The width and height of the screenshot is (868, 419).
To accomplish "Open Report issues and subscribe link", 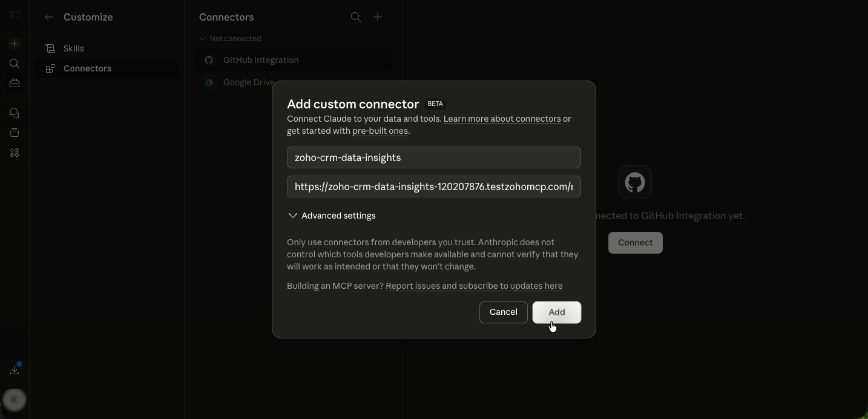I will [474, 286].
